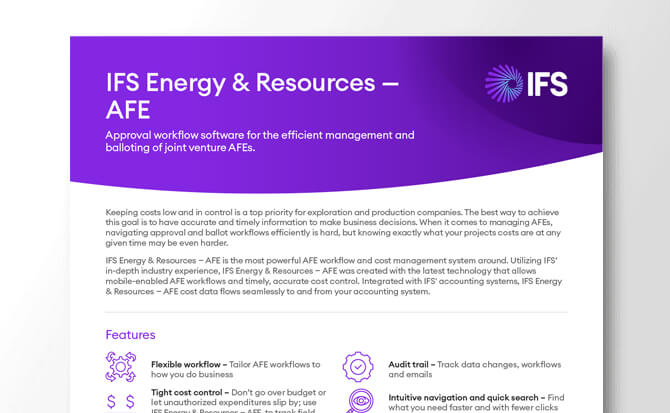Click the IFS logo in the header
This screenshot has height=413, width=670.
pos(525,82)
